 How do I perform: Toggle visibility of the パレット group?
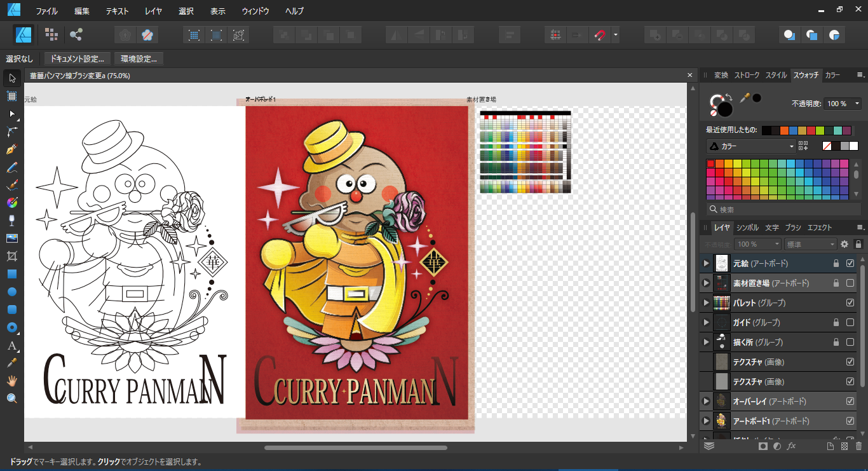[850, 303]
